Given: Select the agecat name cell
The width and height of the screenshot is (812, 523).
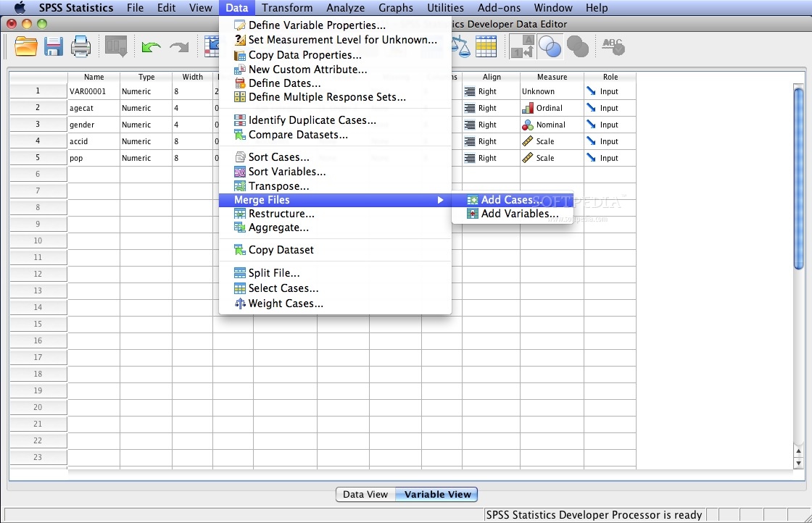Looking at the screenshot, I should pyautogui.click(x=94, y=108).
